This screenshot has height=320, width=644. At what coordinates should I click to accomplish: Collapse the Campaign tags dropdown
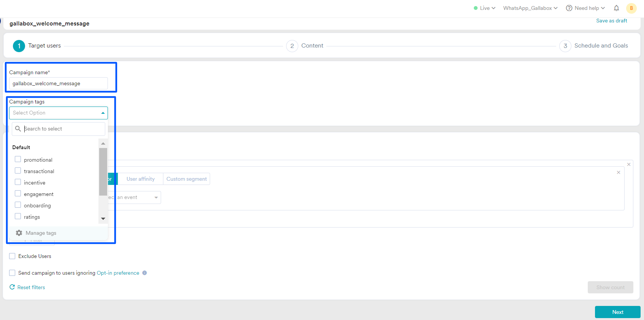(103, 113)
